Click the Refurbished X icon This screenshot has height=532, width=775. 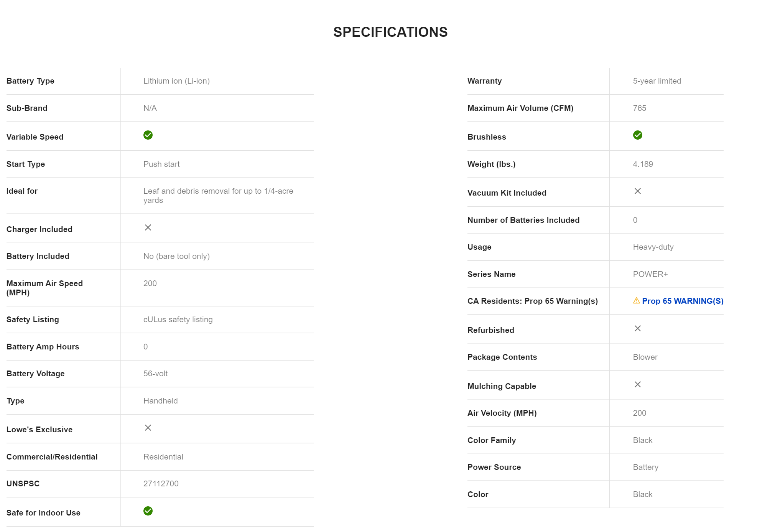(637, 328)
